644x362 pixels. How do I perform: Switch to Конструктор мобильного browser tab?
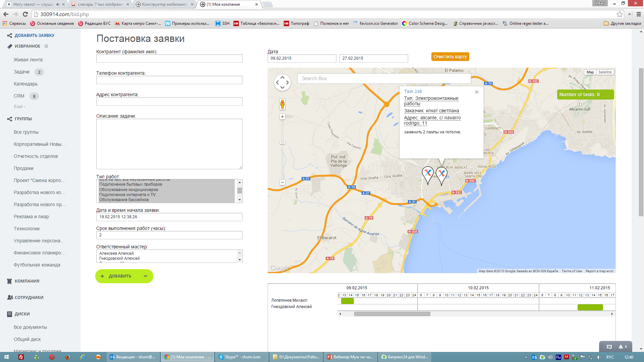pos(164,4)
